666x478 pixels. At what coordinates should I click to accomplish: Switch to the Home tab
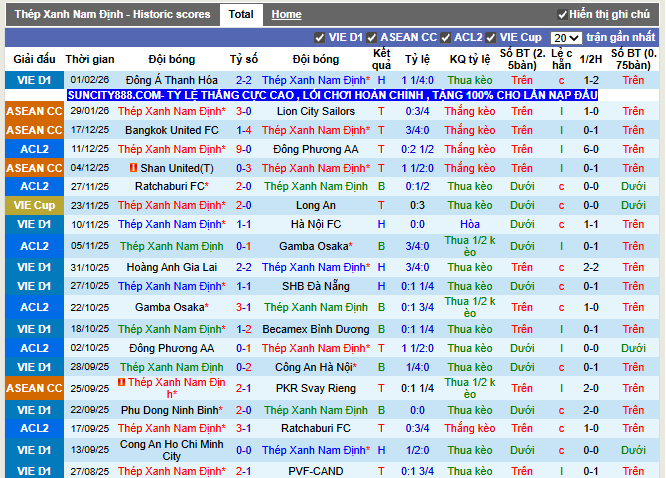click(286, 14)
